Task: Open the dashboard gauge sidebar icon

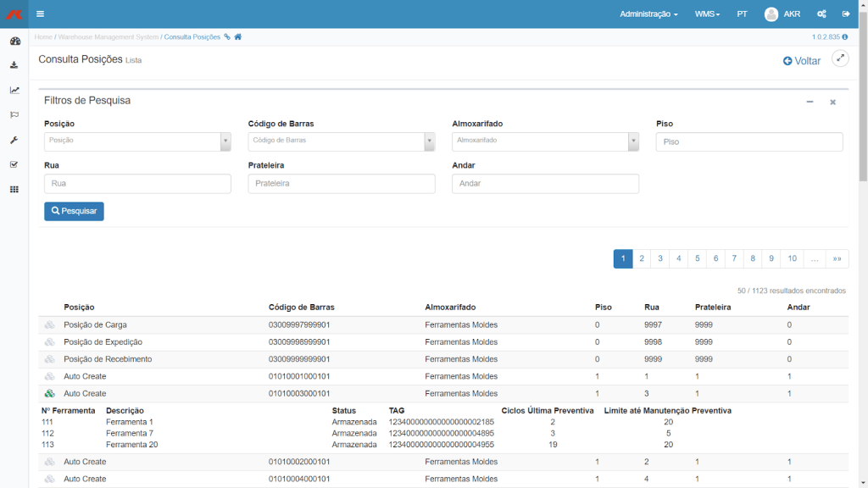Action: pos(15,41)
